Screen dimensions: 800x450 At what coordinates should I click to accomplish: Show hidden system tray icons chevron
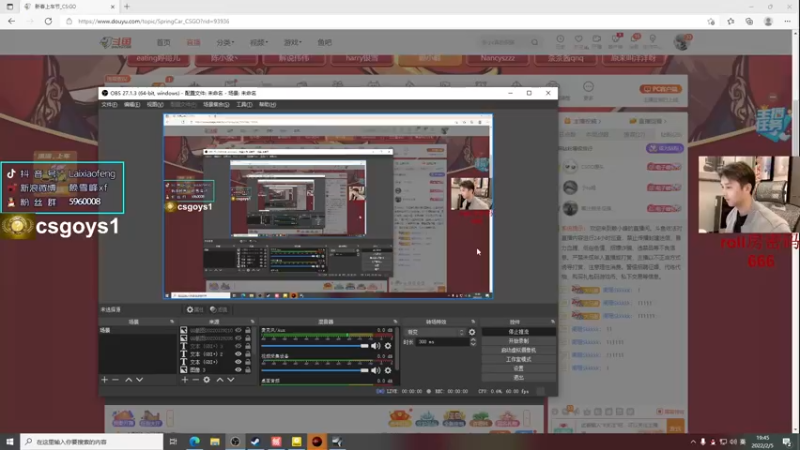pos(693,442)
